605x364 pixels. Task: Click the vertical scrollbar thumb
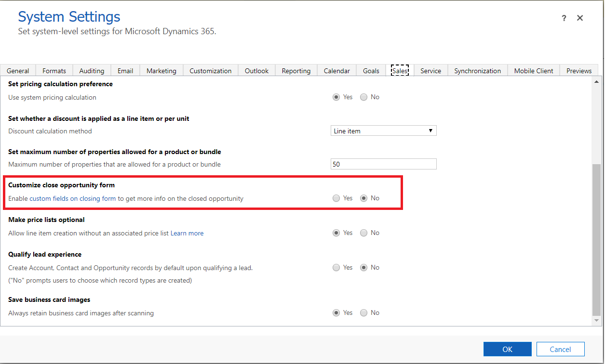(x=597, y=239)
